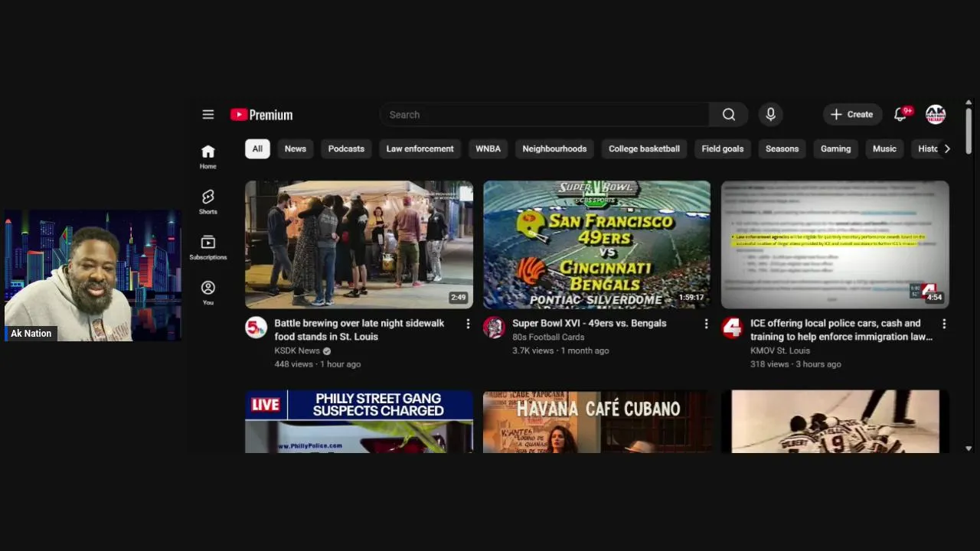Open Philly Street Gang live thumbnail
Viewport: 980px width, 551px height.
[x=359, y=422]
